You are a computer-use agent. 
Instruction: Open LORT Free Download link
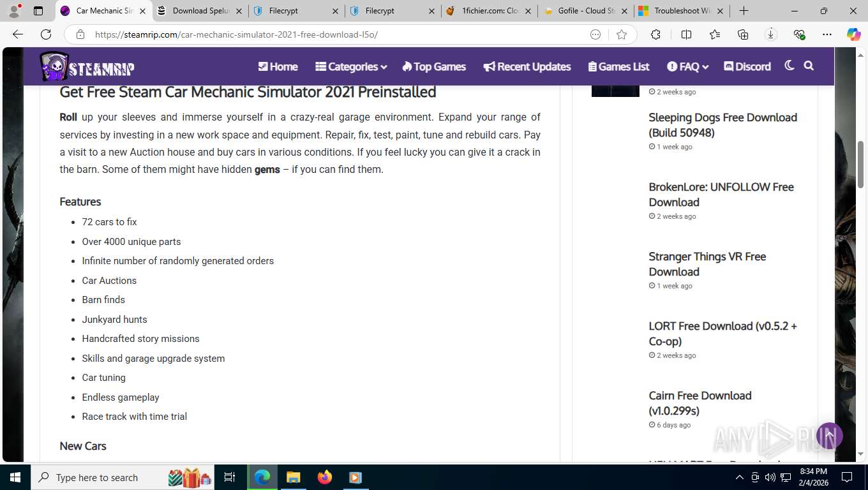point(722,334)
